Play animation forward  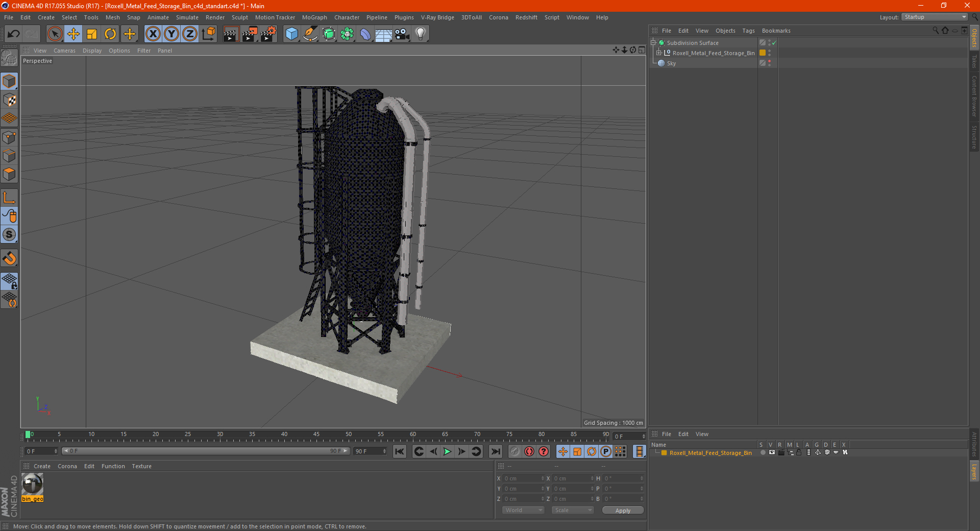click(x=447, y=451)
